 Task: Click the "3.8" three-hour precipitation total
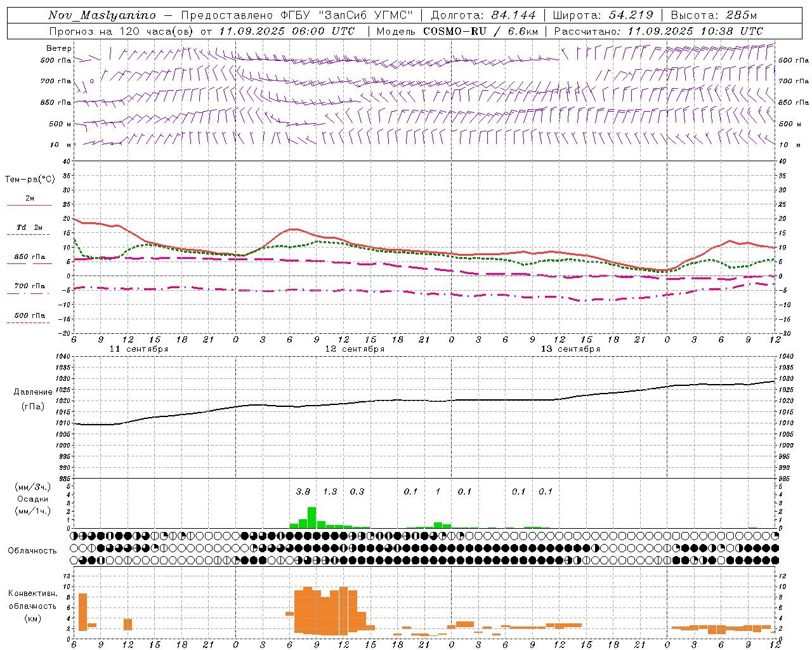point(303,491)
